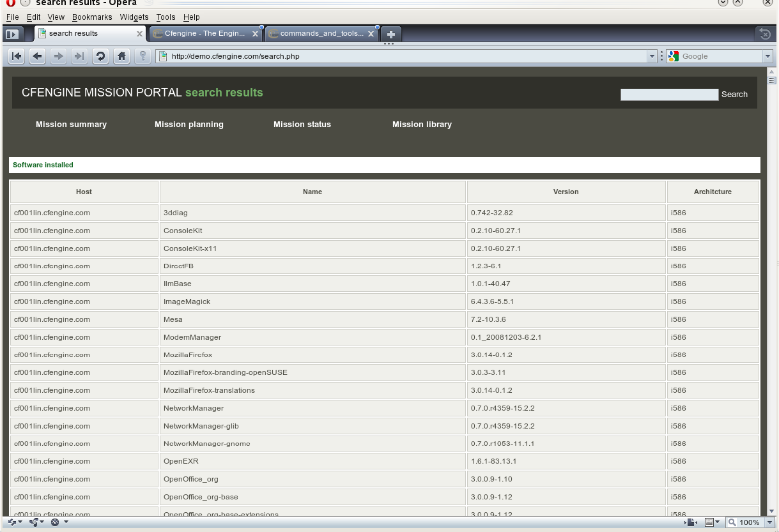Click the 'Software installed' heading
Image resolution: width=779 pixels, height=532 pixels.
tap(43, 165)
